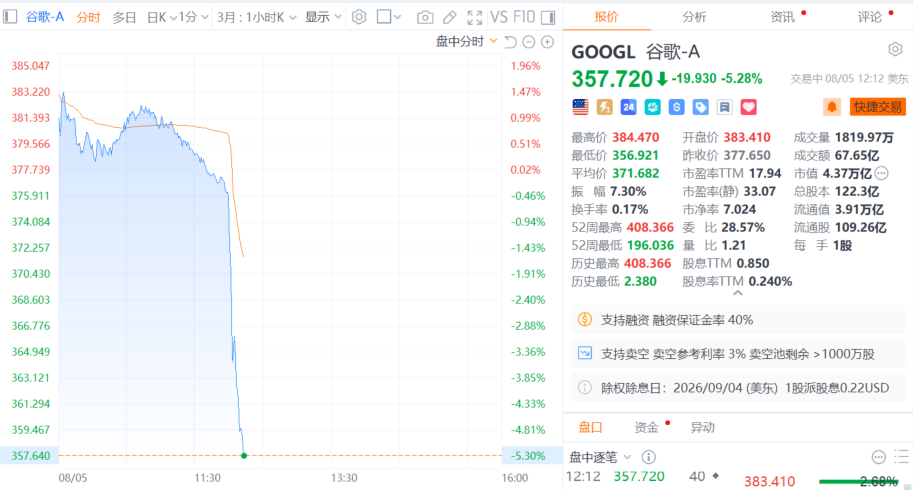
Task: Click the lightning Level 1 quote icon
Action: [x=604, y=107]
